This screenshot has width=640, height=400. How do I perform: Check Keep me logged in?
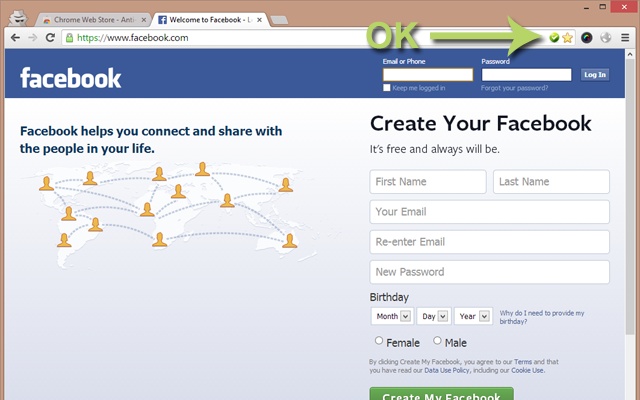[x=387, y=88]
